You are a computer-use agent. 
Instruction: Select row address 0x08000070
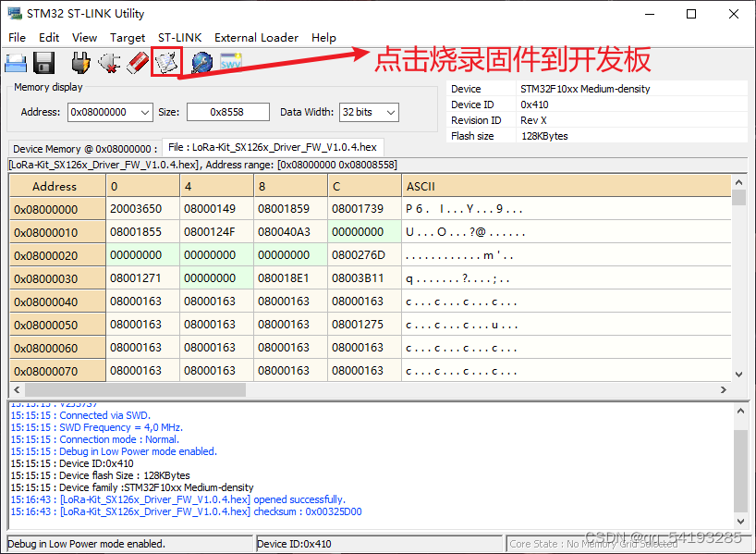(x=57, y=371)
